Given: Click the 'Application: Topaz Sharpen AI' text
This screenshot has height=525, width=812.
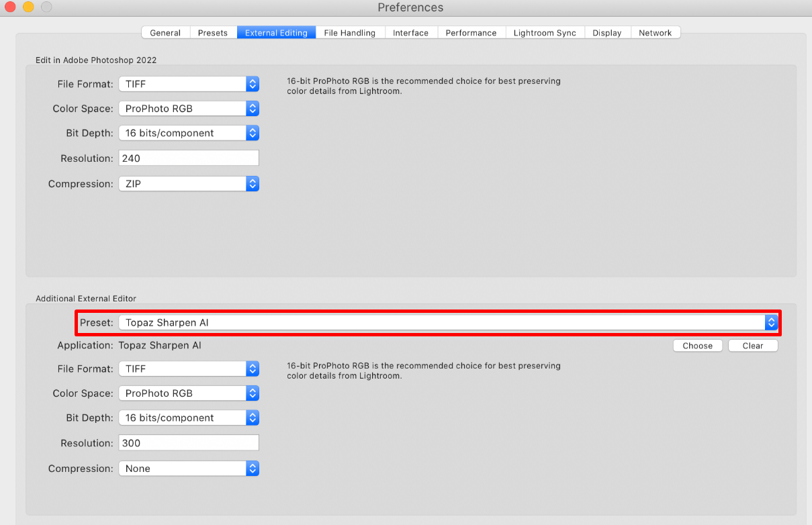Looking at the screenshot, I should point(129,345).
